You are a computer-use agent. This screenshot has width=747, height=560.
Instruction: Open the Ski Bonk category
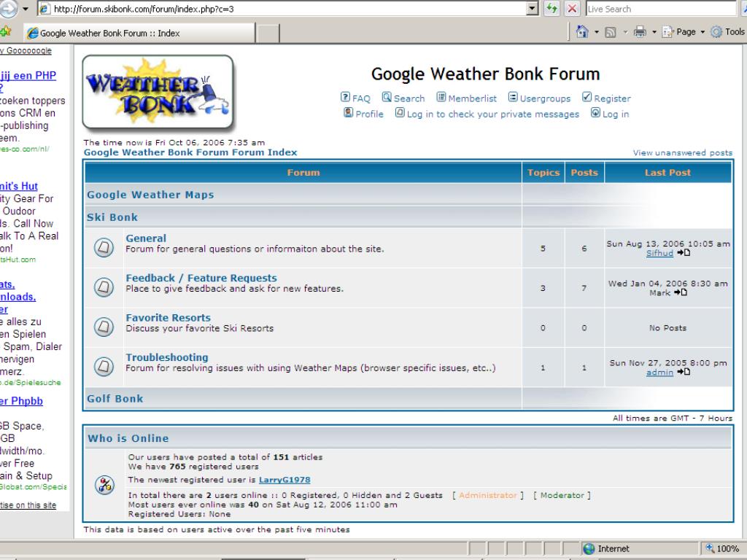pos(112,217)
